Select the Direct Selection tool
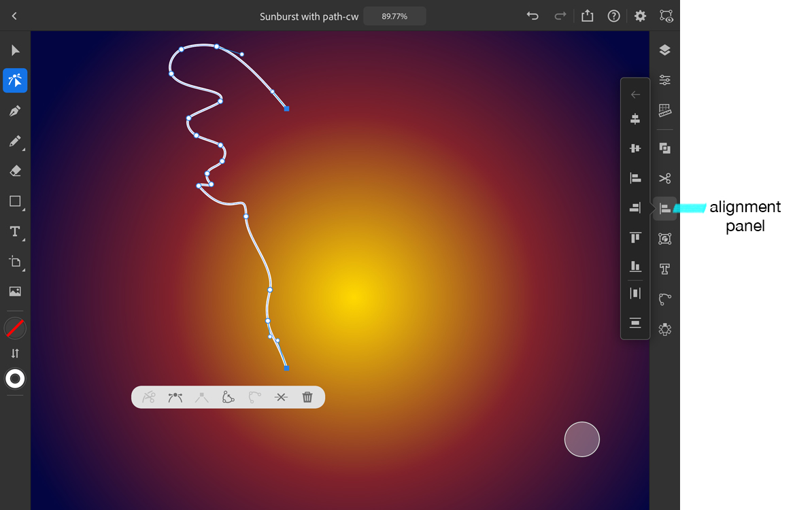The image size is (812, 510). 15,80
